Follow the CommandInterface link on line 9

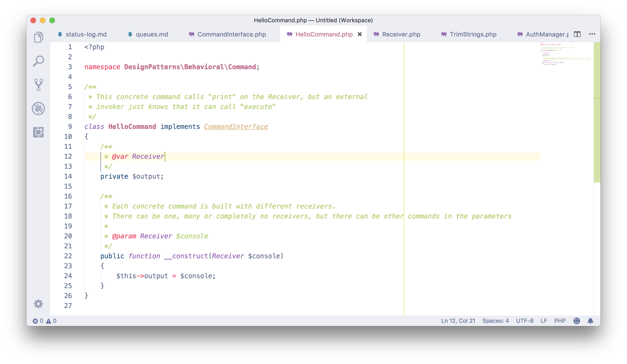pyautogui.click(x=236, y=127)
